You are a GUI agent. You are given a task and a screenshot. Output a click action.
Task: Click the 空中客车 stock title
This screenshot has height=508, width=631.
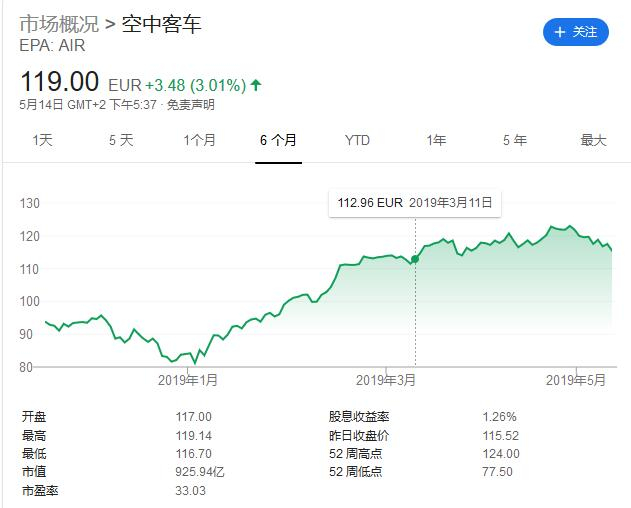point(161,24)
